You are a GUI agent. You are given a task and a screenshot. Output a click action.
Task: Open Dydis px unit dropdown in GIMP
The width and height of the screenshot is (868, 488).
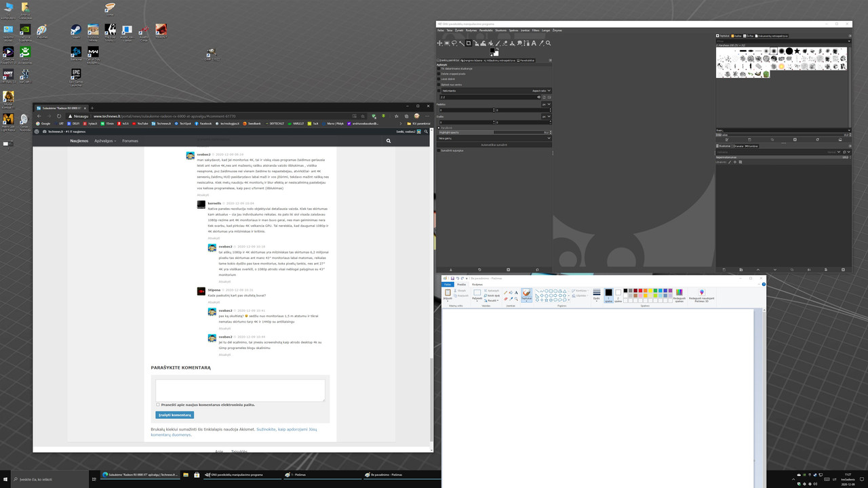pyautogui.click(x=547, y=117)
